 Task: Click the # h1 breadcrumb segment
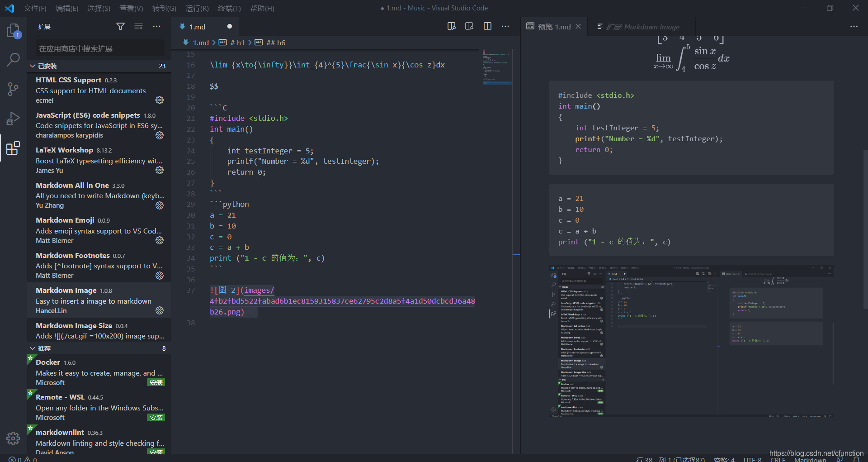(x=237, y=43)
